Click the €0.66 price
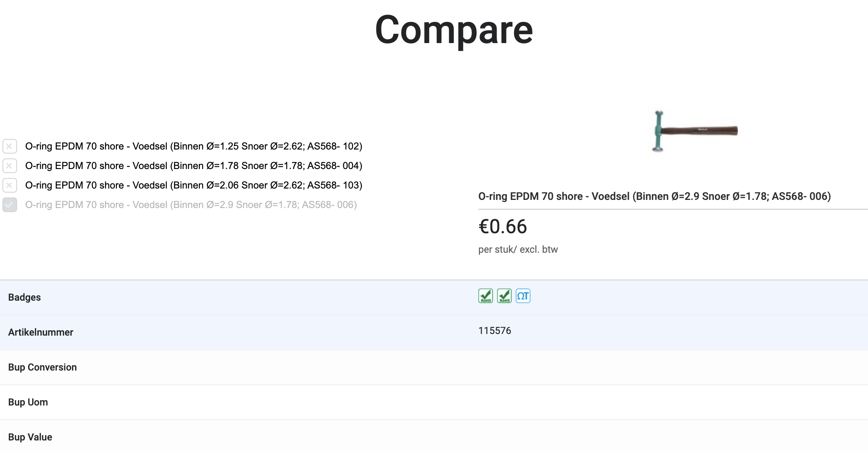Screen dimensions: 868x451 point(503,227)
